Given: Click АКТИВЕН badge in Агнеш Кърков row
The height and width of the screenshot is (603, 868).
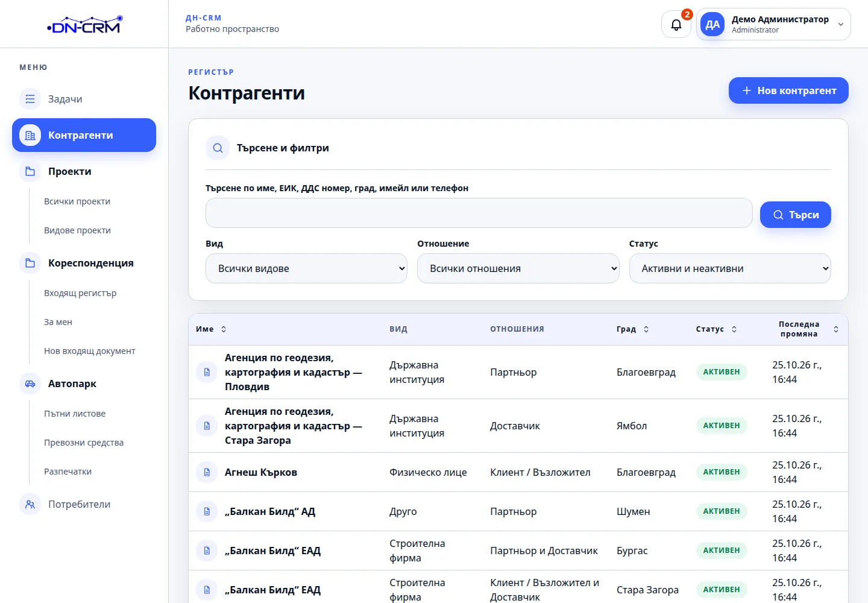Looking at the screenshot, I should (722, 472).
